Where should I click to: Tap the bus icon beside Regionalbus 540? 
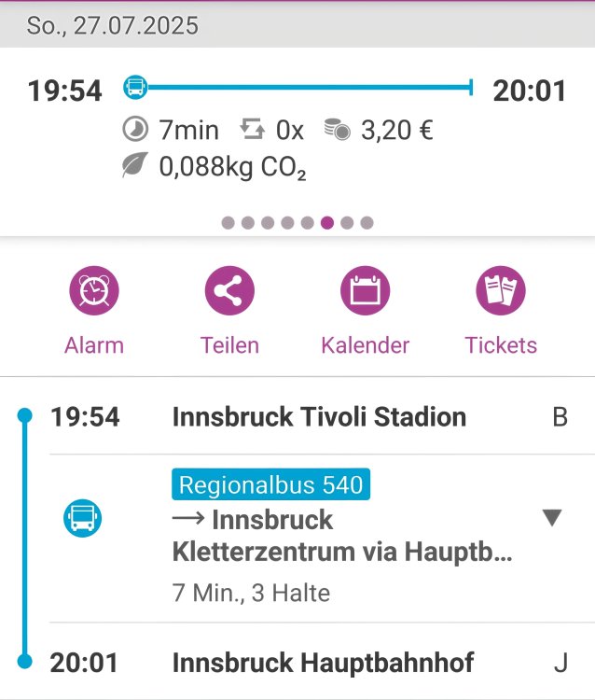pos(83,517)
